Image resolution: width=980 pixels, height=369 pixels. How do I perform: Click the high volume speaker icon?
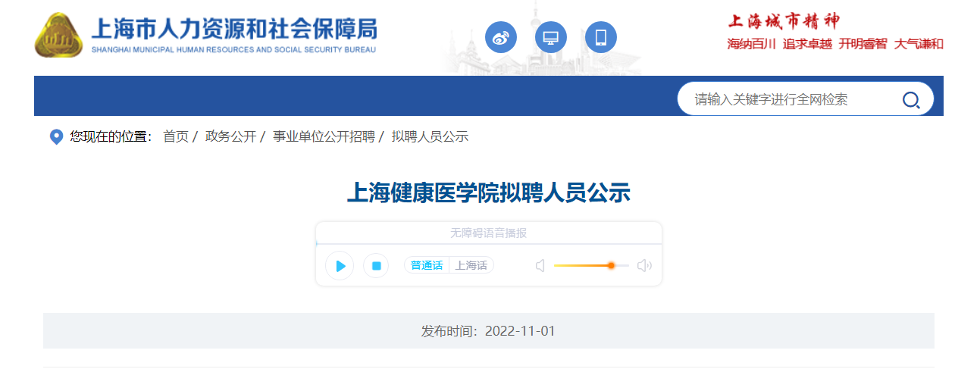point(644,265)
